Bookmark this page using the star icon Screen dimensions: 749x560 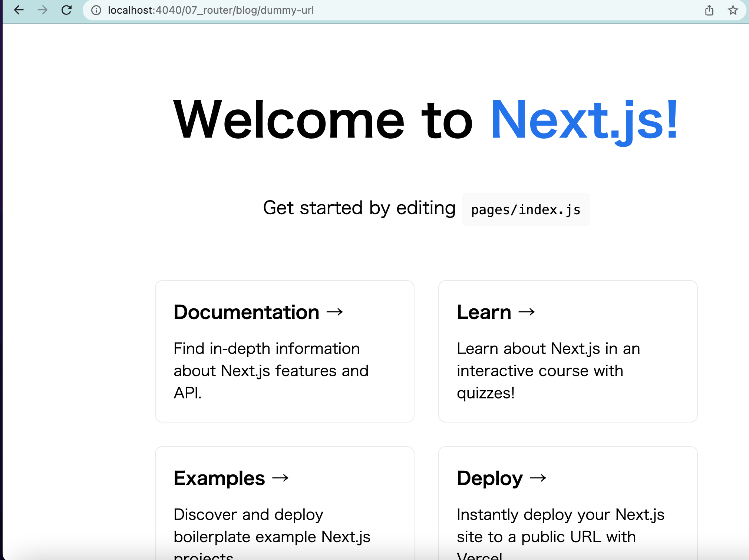(732, 10)
